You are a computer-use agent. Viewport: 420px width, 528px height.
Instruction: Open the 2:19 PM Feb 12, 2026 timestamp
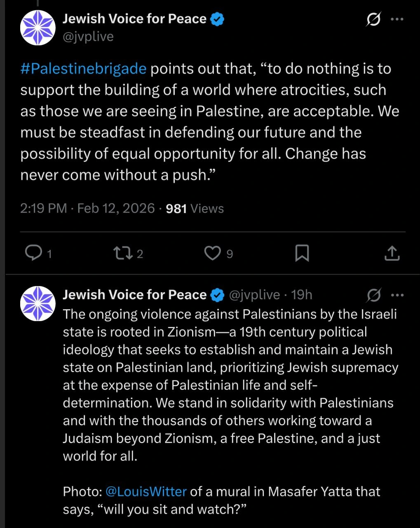(87, 208)
